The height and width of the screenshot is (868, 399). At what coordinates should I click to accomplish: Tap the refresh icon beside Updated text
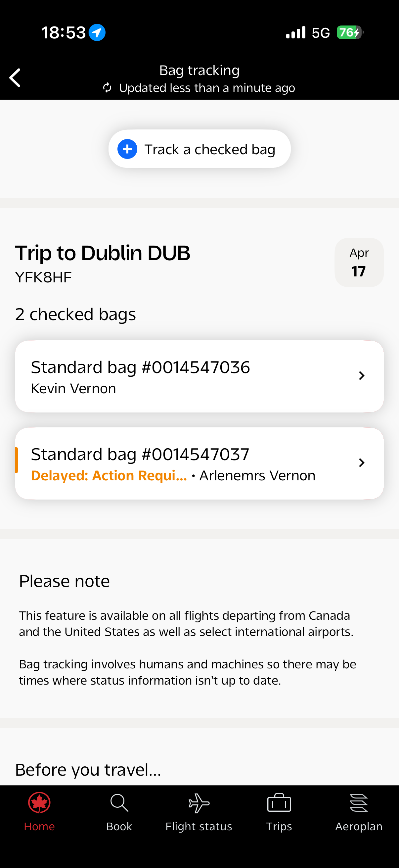click(x=108, y=88)
